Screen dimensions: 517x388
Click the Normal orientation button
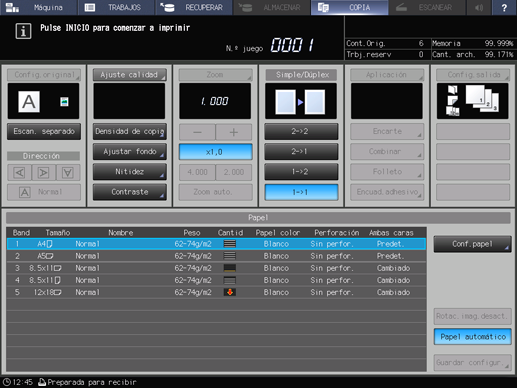pyautogui.click(x=44, y=192)
